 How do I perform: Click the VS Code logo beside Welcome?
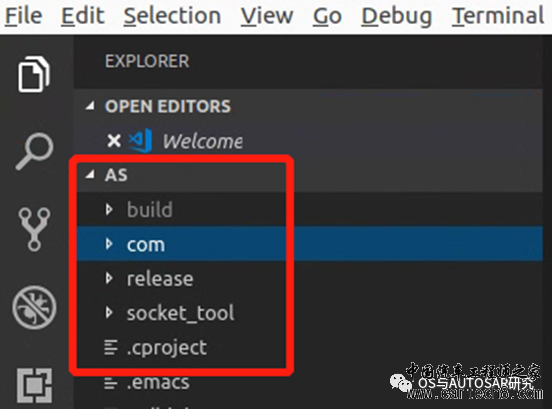click(140, 141)
